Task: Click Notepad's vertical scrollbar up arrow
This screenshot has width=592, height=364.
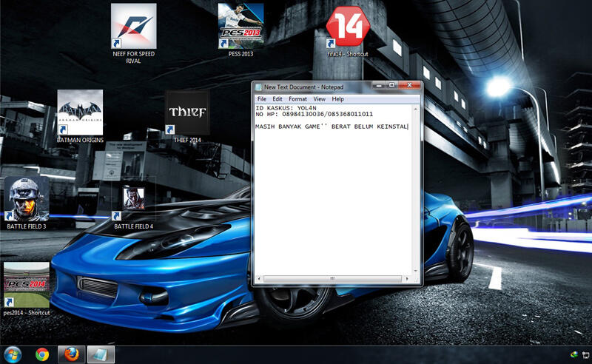Action: click(x=416, y=109)
